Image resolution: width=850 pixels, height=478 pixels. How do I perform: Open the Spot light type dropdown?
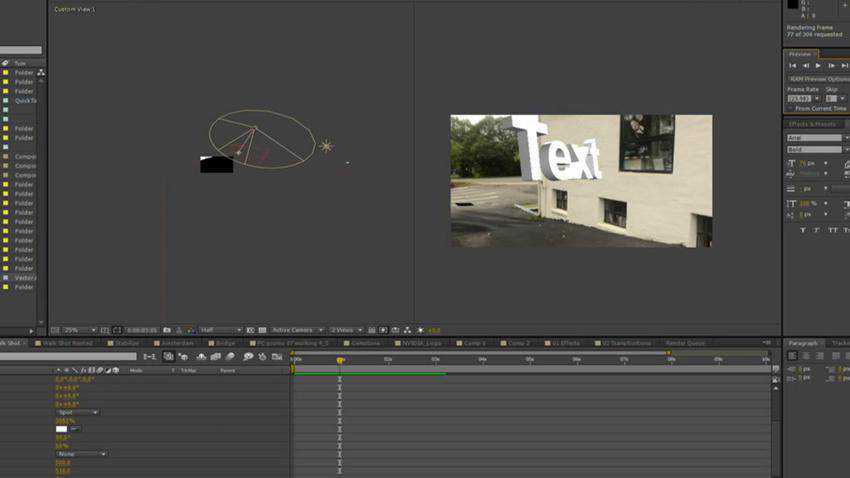(77, 412)
